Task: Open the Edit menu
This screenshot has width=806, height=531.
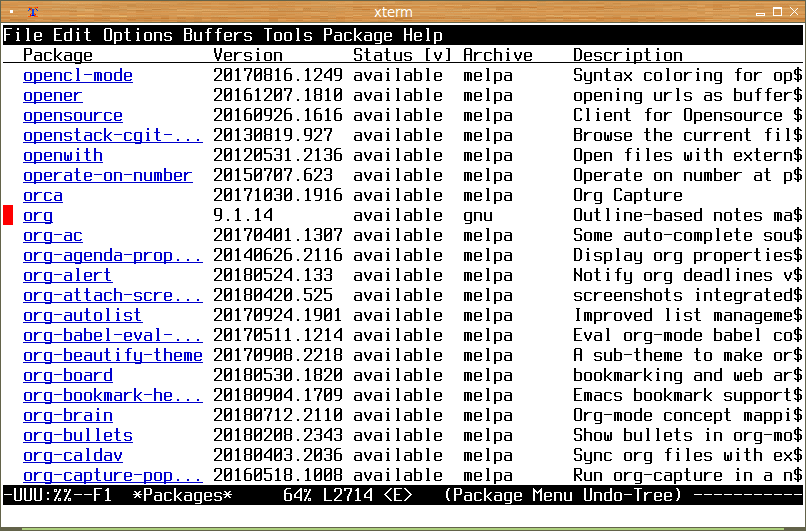Action: click(72, 35)
